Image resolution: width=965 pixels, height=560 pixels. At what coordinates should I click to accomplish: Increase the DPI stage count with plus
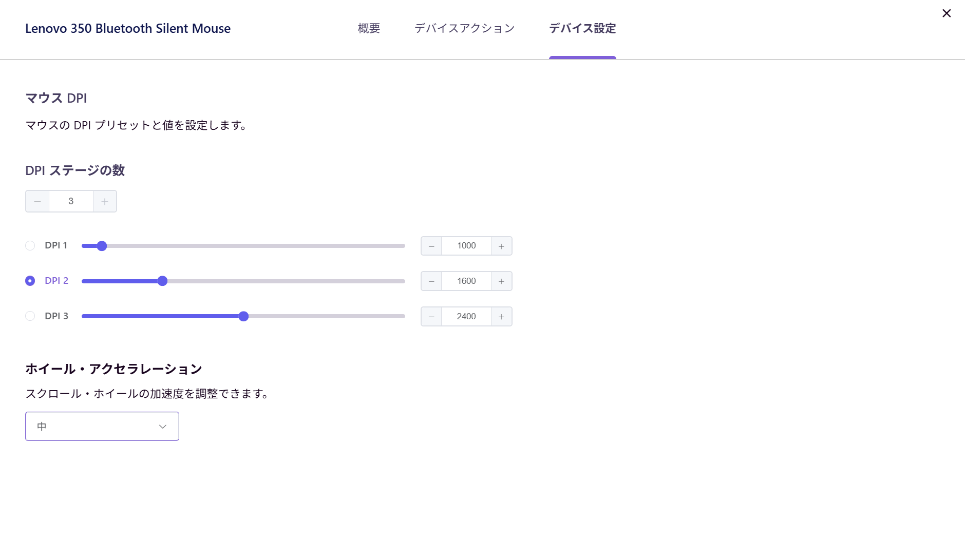coord(105,201)
